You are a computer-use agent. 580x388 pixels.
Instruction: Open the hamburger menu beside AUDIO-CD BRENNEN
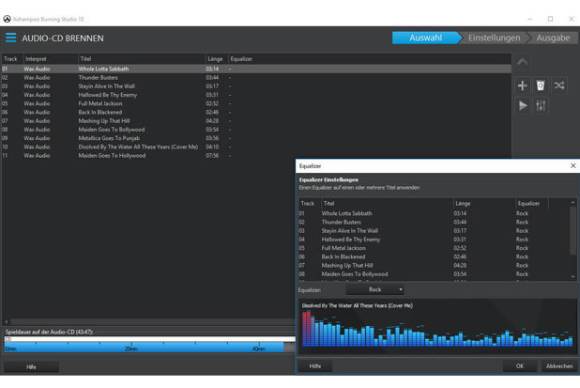11,38
